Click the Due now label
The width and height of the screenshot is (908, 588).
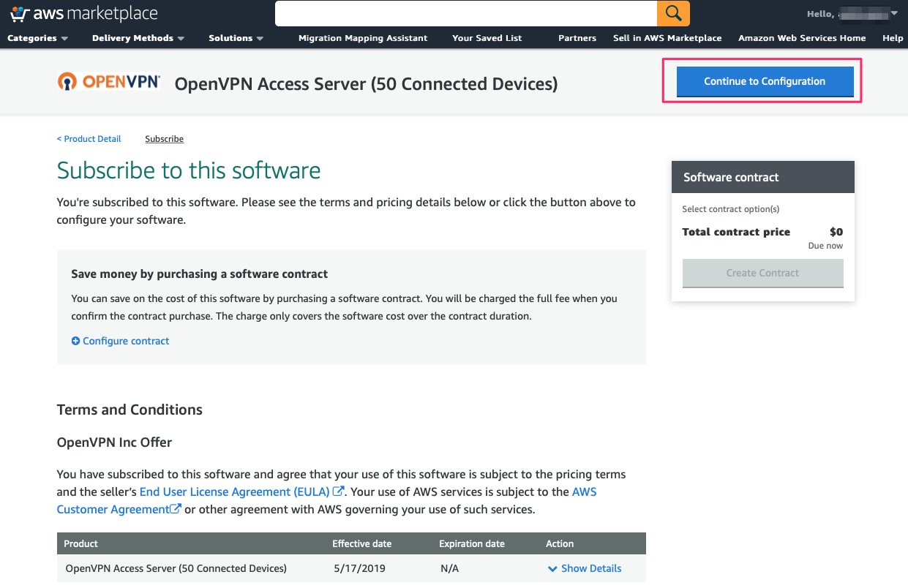click(825, 246)
